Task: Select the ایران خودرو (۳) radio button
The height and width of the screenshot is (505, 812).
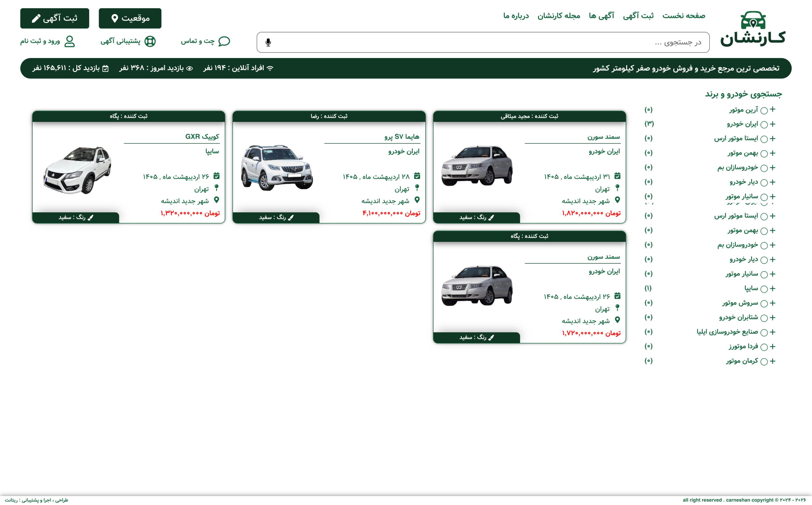Action: click(x=764, y=124)
